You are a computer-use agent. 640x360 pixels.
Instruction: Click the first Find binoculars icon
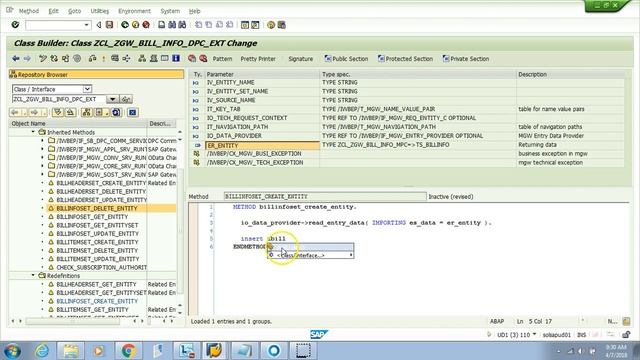click(172, 25)
